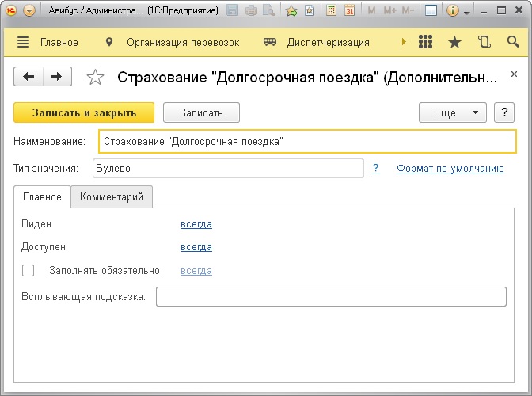Open the main menu dropdown in title bar
Screen dimensions: 532x396
pos(29,11)
